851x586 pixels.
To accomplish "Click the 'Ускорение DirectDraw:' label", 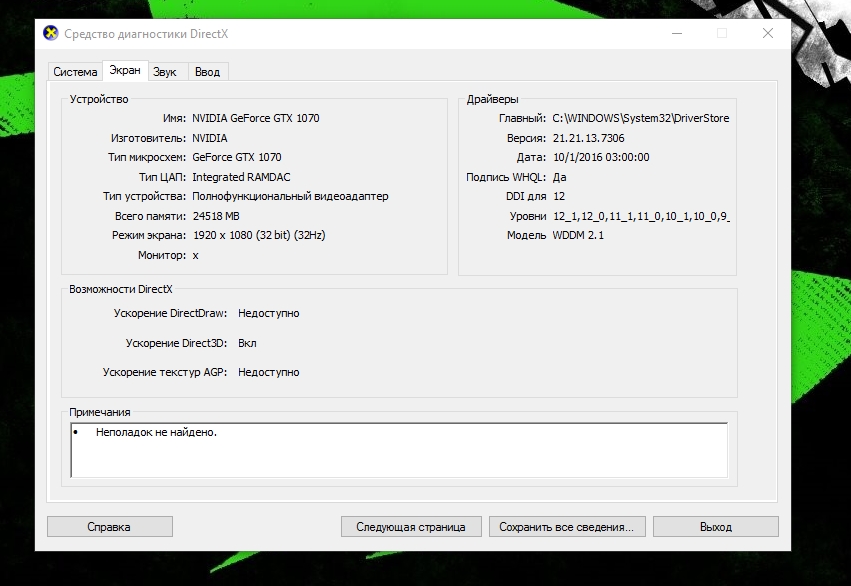I will (170, 314).
